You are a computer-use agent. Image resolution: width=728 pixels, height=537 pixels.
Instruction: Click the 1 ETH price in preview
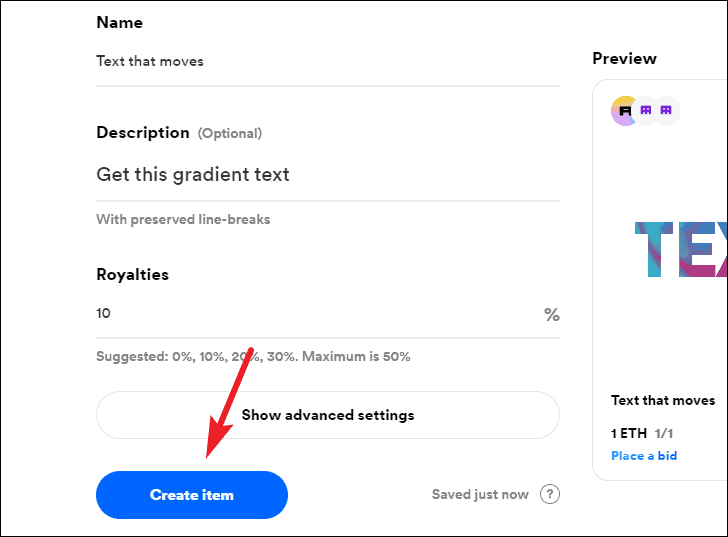629,433
